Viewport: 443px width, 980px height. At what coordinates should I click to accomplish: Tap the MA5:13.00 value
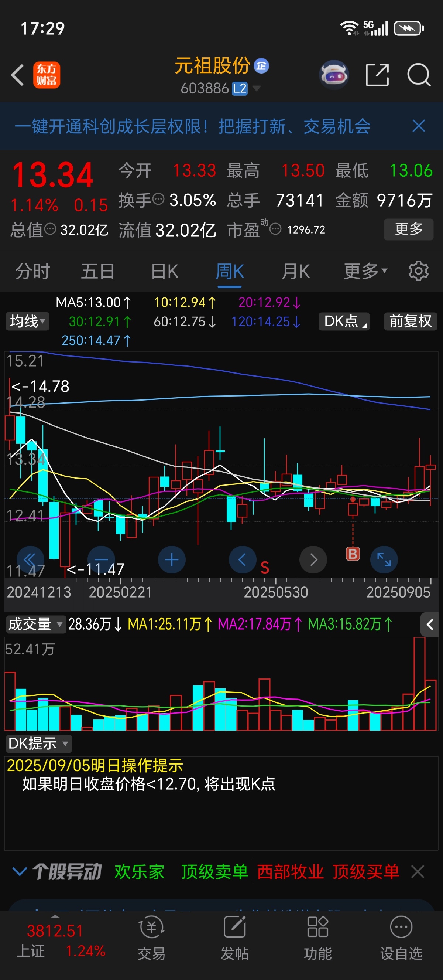tap(93, 302)
